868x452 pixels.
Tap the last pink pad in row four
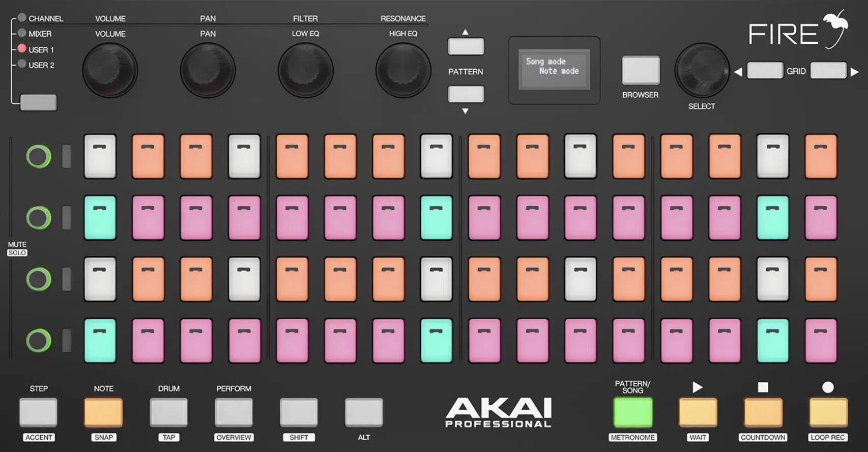(x=821, y=341)
